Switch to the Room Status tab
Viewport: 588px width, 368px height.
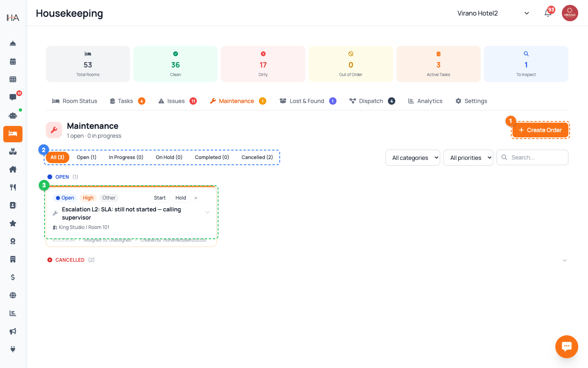[75, 101]
